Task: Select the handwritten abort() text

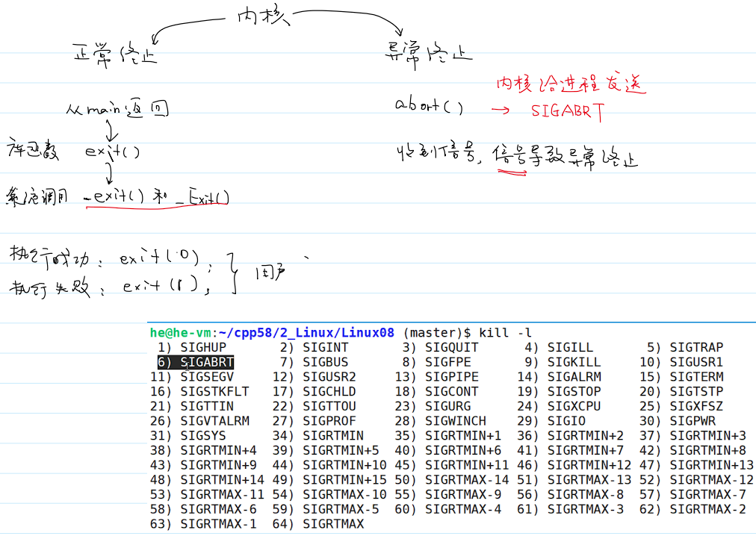Action: click(429, 104)
